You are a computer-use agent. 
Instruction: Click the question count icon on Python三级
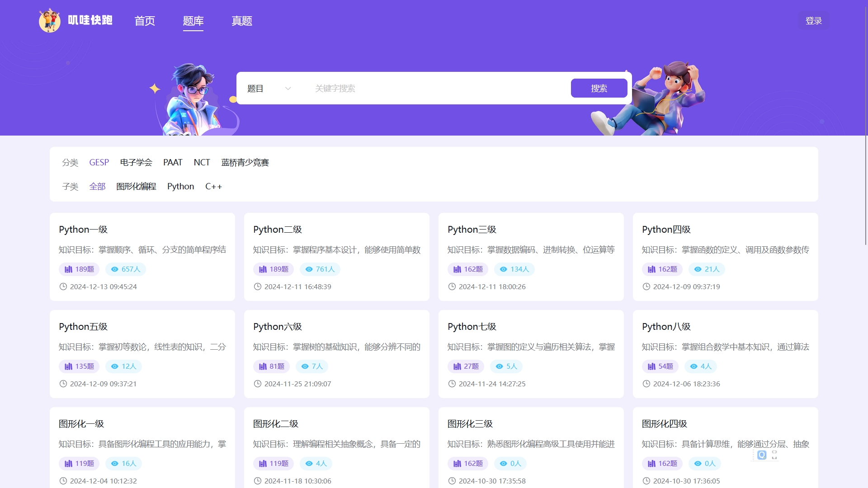[457, 269]
